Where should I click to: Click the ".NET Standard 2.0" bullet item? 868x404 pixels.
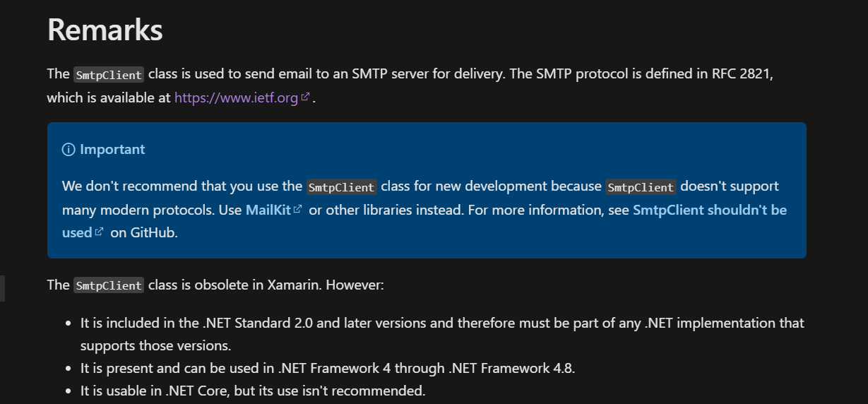point(441,323)
